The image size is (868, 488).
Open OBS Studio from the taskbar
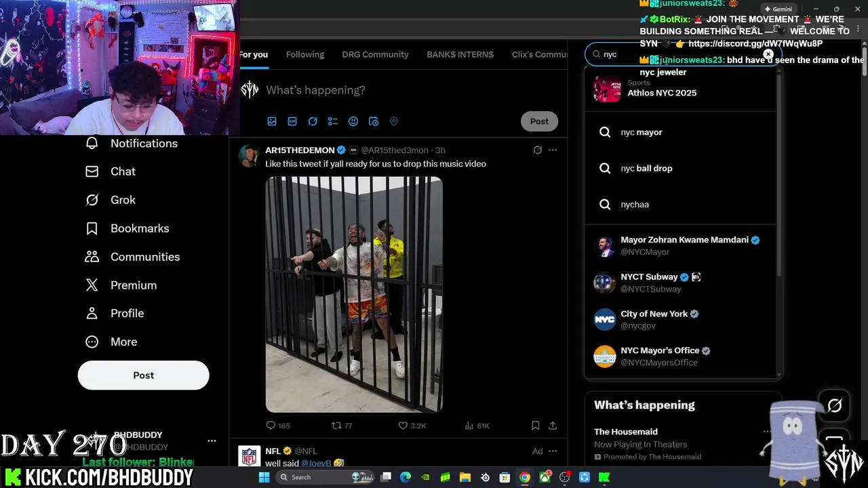[x=564, y=478]
